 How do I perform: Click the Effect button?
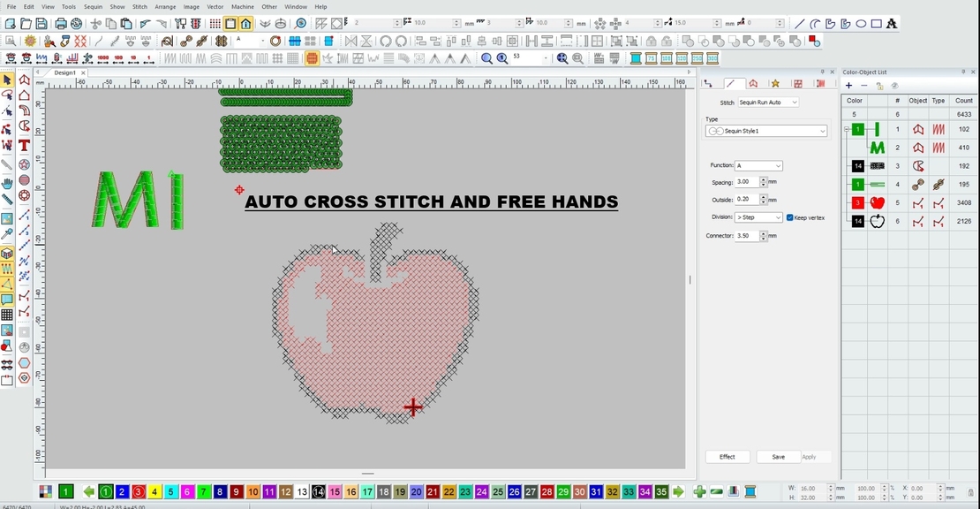(727, 457)
